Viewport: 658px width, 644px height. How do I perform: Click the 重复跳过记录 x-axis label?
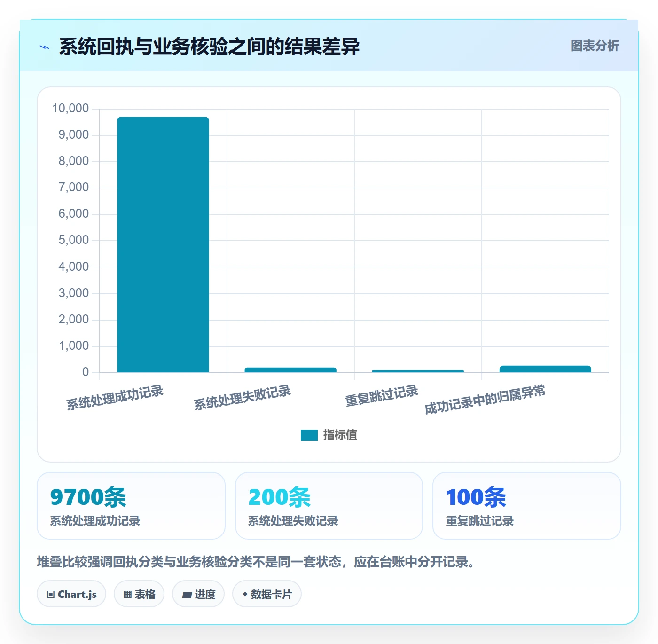pyautogui.click(x=382, y=396)
